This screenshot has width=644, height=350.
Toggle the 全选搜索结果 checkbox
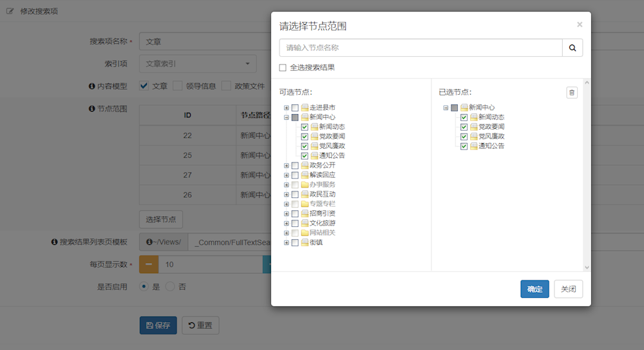283,68
